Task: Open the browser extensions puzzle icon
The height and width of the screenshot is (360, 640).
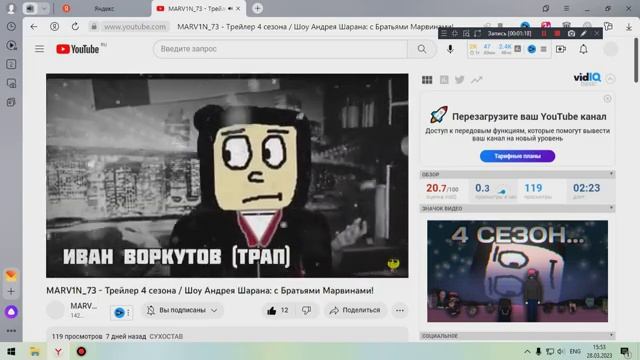Action: tap(608, 27)
